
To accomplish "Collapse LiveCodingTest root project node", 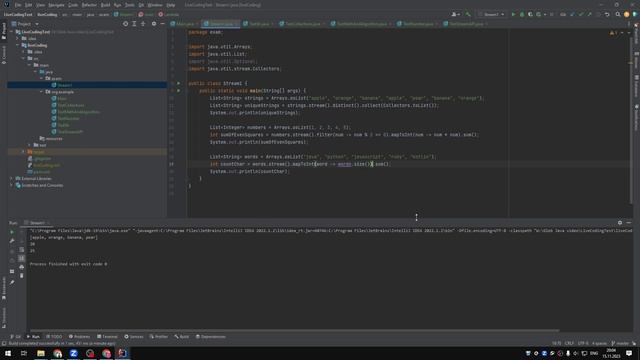I will (11, 32).
